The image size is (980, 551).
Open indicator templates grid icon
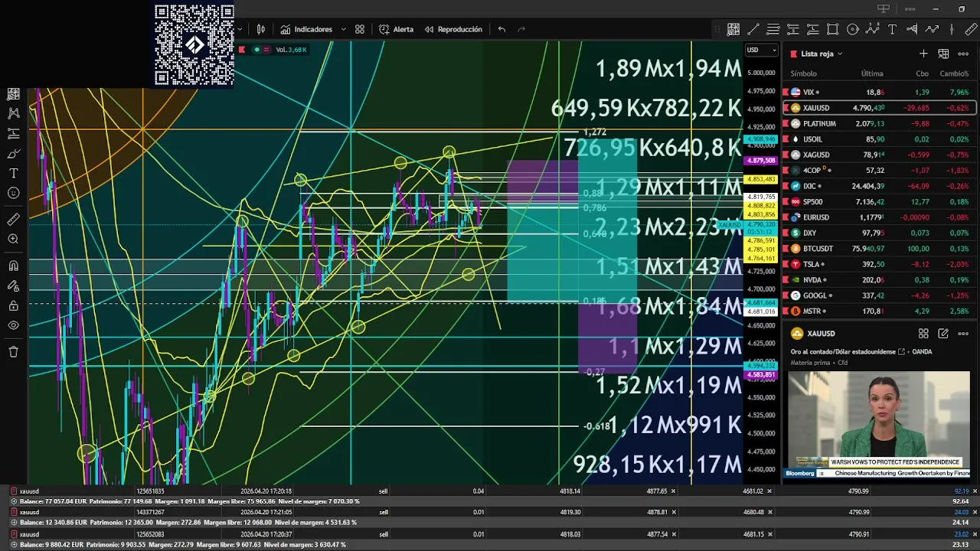[x=360, y=29]
